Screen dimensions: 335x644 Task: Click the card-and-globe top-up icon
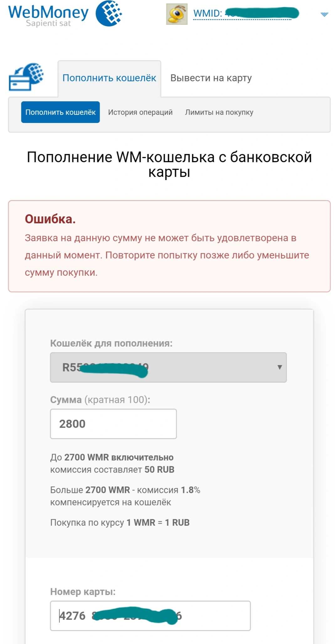[x=26, y=77]
